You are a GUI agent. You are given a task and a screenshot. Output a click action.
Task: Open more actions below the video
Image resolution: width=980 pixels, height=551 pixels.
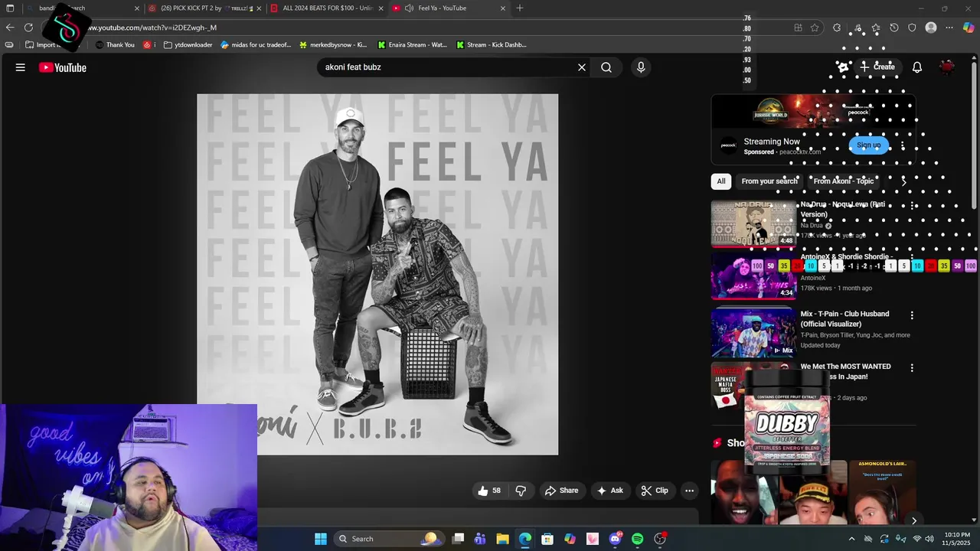click(689, 491)
